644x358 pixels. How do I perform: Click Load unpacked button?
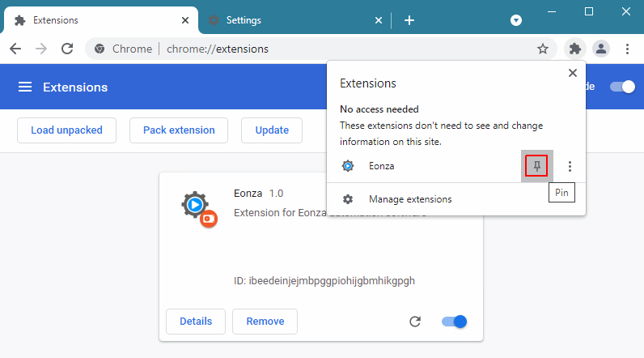click(66, 130)
